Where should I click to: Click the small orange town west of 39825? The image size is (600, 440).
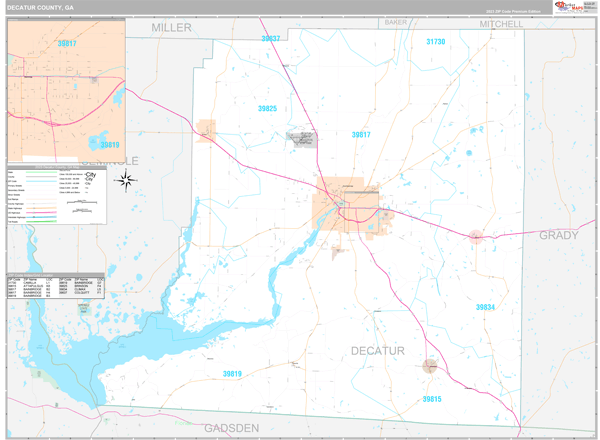(x=207, y=129)
